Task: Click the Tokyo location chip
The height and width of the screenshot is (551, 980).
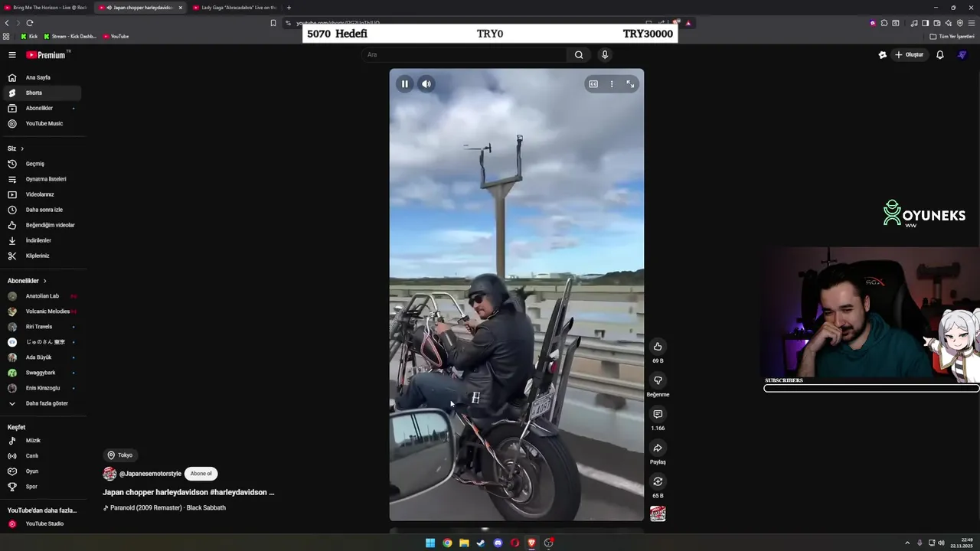Action: 120,455
